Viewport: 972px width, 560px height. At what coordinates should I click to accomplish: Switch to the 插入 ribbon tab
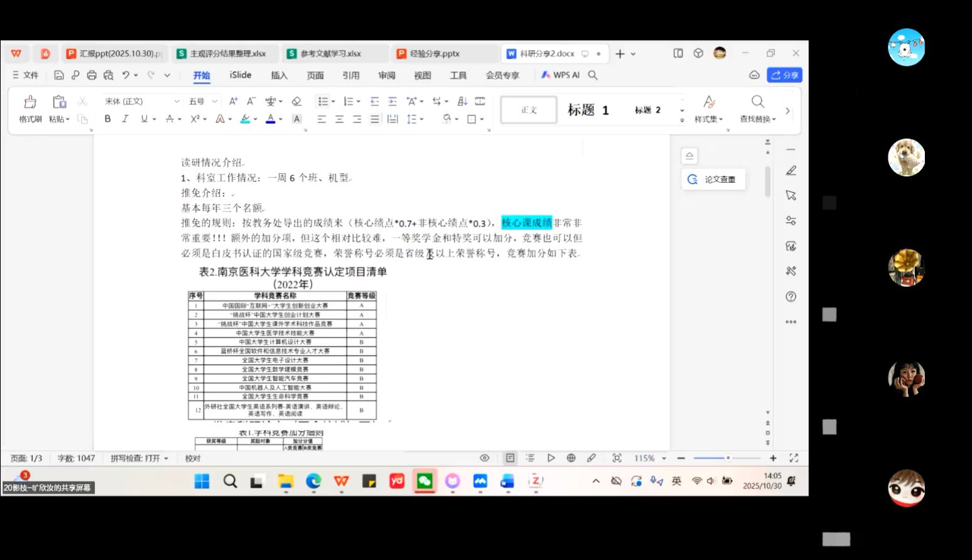click(279, 75)
